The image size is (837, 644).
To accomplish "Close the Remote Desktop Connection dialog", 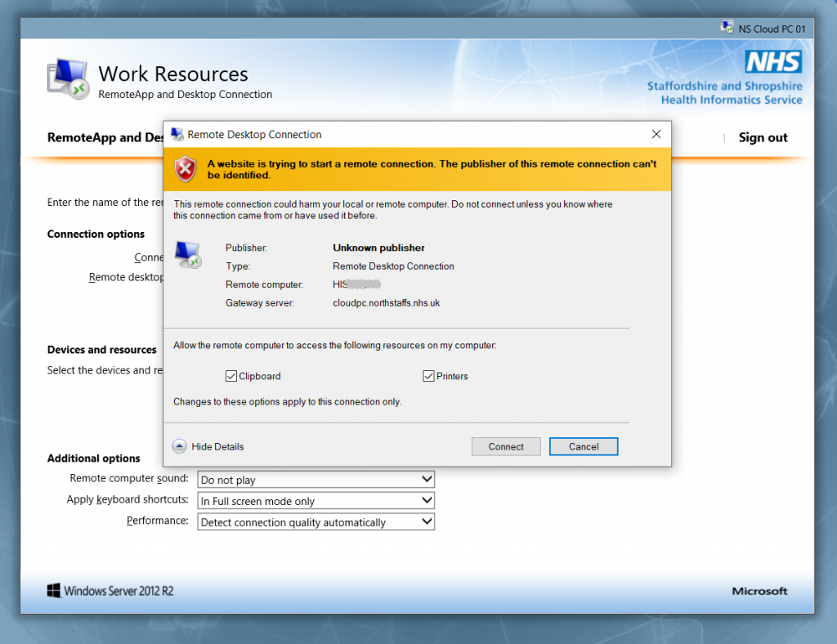I will pos(656,134).
